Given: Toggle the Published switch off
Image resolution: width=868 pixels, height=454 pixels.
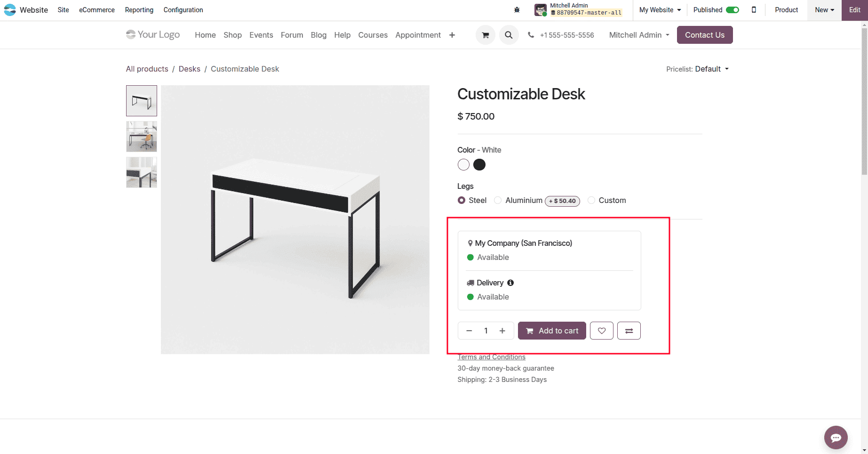Looking at the screenshot, I should tap(731, 9).
